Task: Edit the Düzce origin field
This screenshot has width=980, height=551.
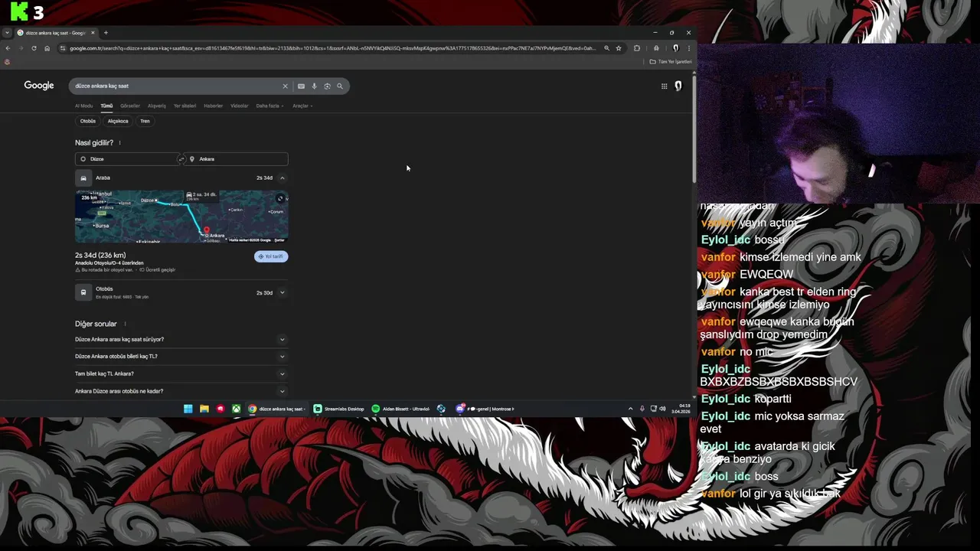Action: (x=126, y=159)
